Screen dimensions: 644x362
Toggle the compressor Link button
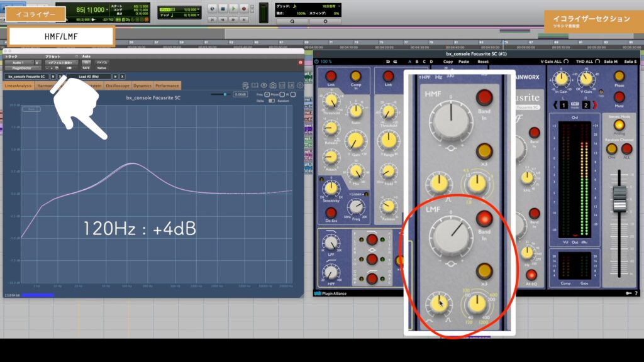click(331, 76)
